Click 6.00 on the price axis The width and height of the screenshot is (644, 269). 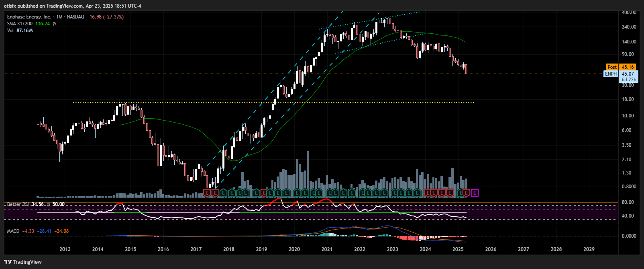[626, 130]
